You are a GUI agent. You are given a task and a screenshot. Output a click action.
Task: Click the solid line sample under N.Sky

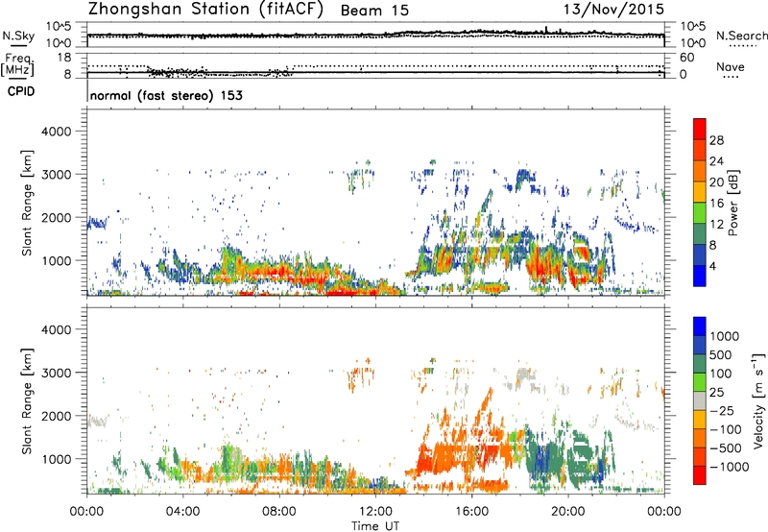coord(18,45)
